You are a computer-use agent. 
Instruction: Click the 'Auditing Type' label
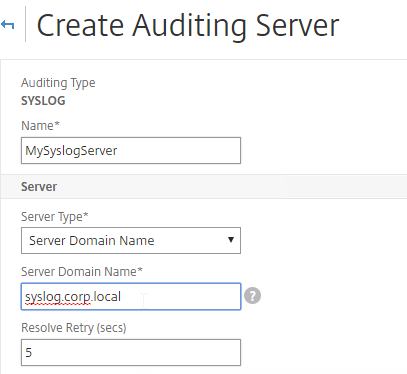pyautogui.click(x=58, y=83)
